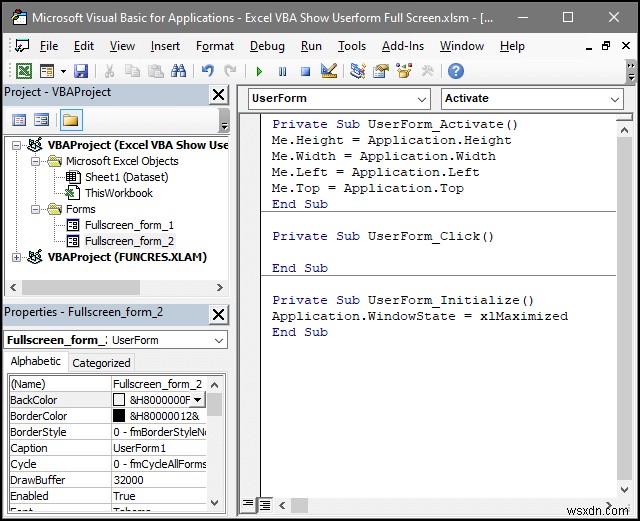This screenshot has width=640, height=521.
Task: Switch to Alphabetic properties tab
Action: (36, 361)
